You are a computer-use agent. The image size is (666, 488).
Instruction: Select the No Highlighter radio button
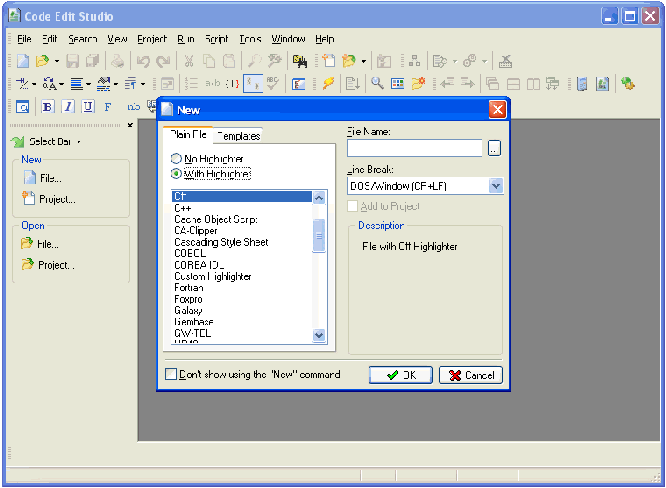pyautogui.click(x=176, y=158)
